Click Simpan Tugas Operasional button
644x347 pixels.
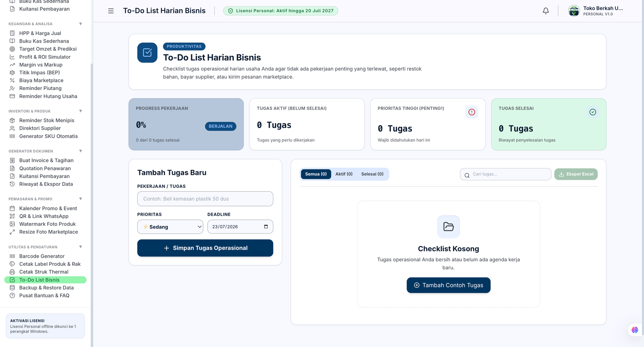tap(205, 248)
